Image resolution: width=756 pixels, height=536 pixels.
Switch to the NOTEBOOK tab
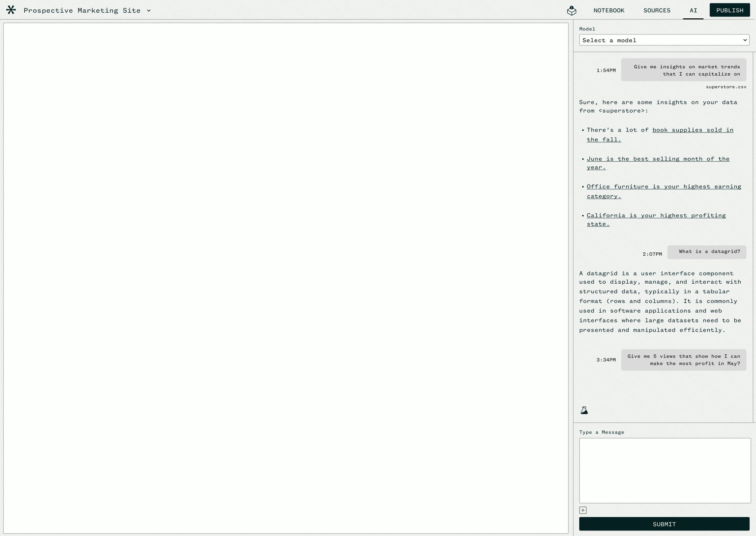click(x=609, y=11)
